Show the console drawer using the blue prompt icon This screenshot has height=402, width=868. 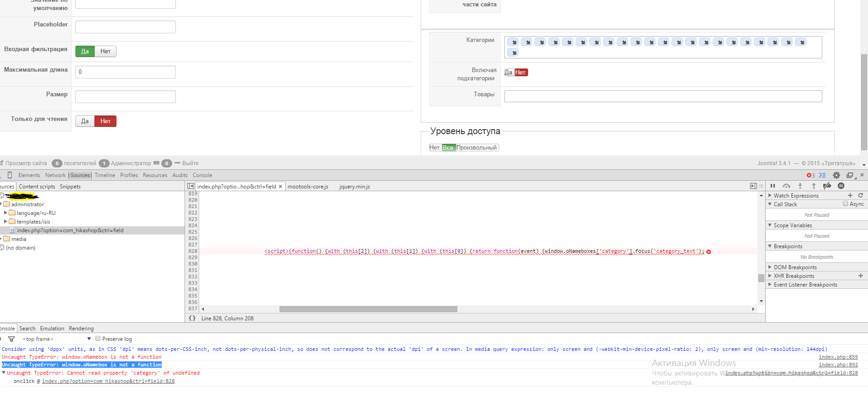tap(822, 175)
